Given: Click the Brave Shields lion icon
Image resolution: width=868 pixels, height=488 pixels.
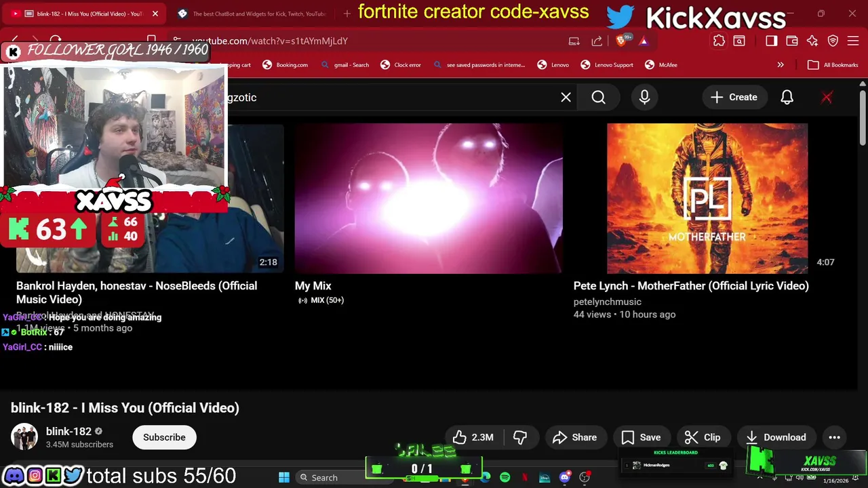Looking at the screenshot, I should (621, 41).
